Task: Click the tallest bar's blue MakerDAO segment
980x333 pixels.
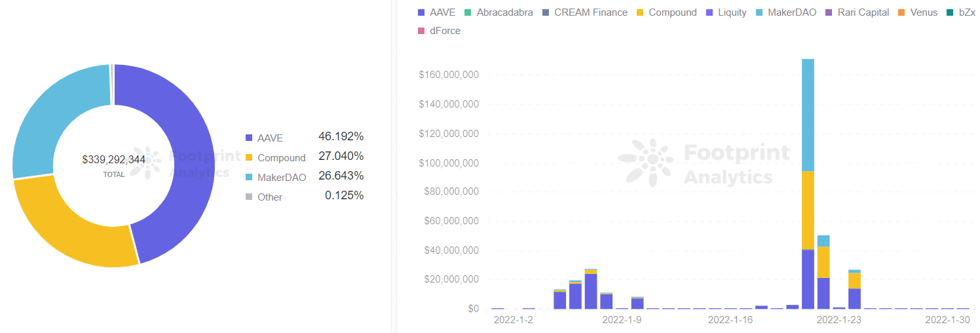Action: (808, 115)
